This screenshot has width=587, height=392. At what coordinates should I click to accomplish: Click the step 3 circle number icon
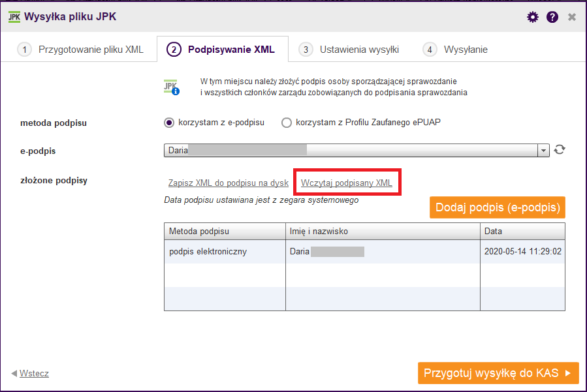point(306,50)
